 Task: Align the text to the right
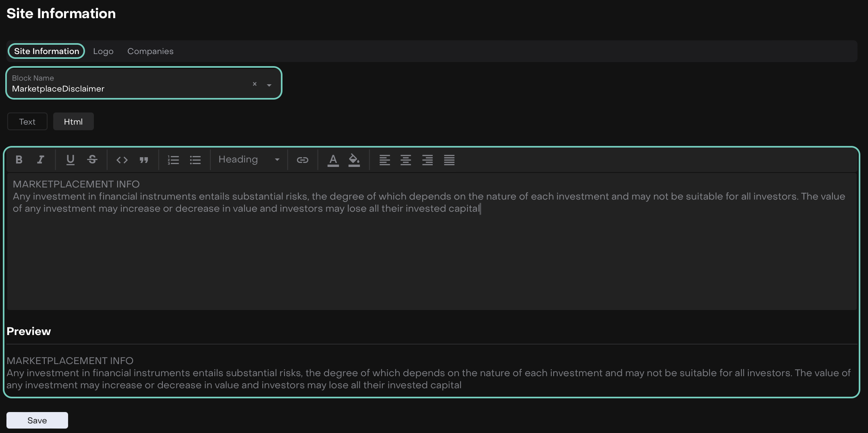[x=428, y=160]
